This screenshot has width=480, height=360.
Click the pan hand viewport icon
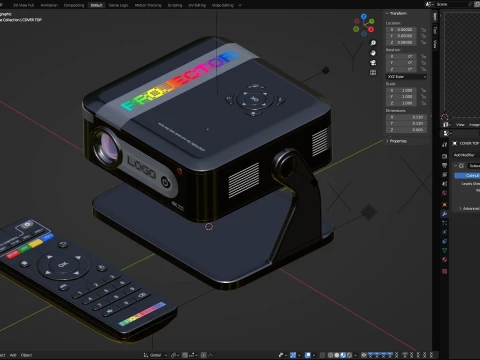(373, 53)
